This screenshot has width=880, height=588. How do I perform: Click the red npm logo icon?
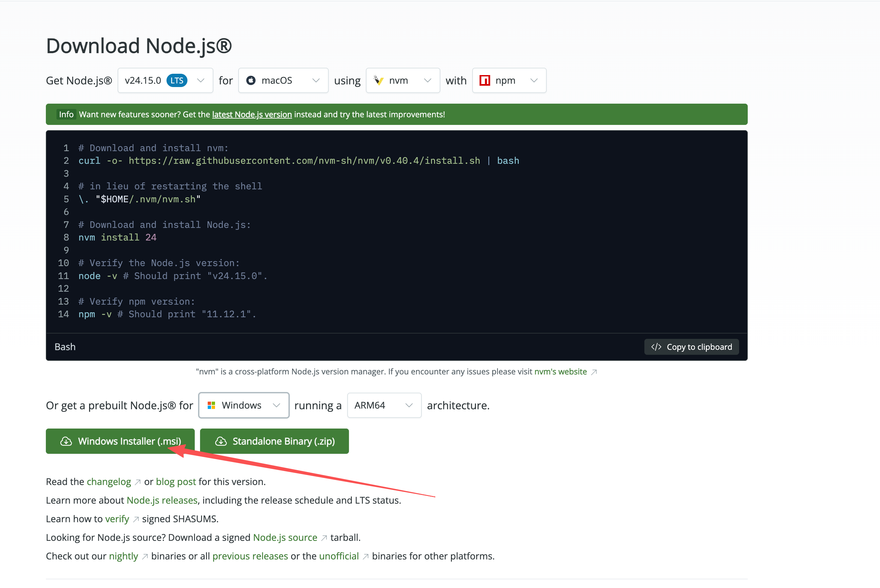point(485,80)
